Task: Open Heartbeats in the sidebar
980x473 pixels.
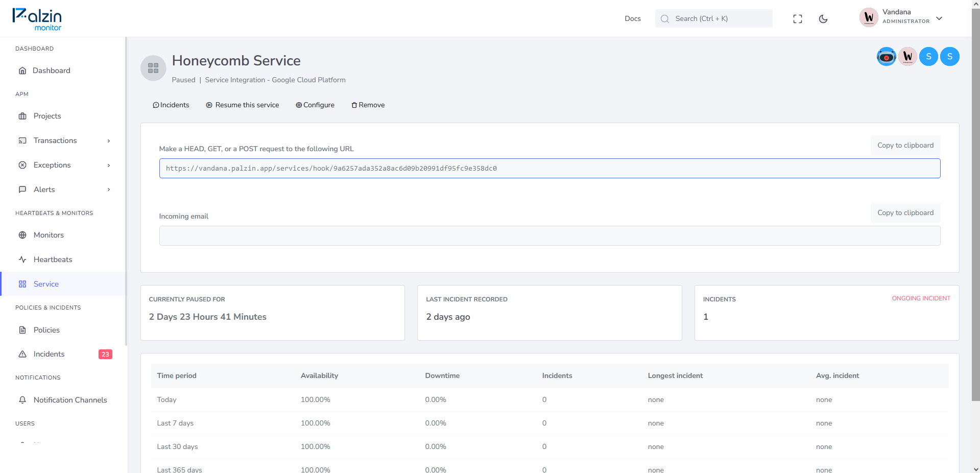Action: pos(53,259)
